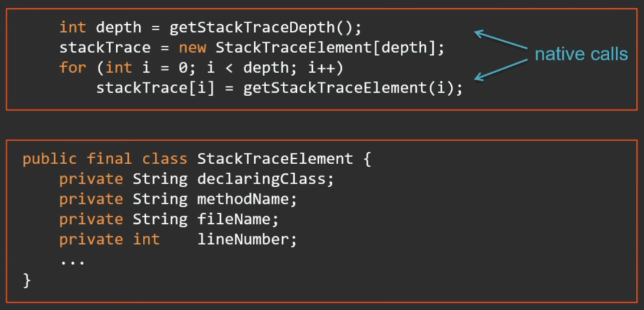Click the fileName field name
The image size is (644, 310).
coord(237,220)
